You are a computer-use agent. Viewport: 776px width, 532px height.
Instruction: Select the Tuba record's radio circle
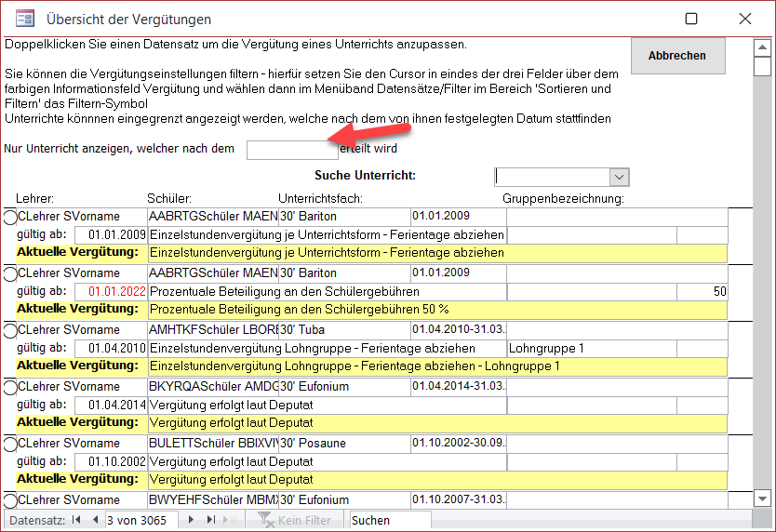click(10, 329)
